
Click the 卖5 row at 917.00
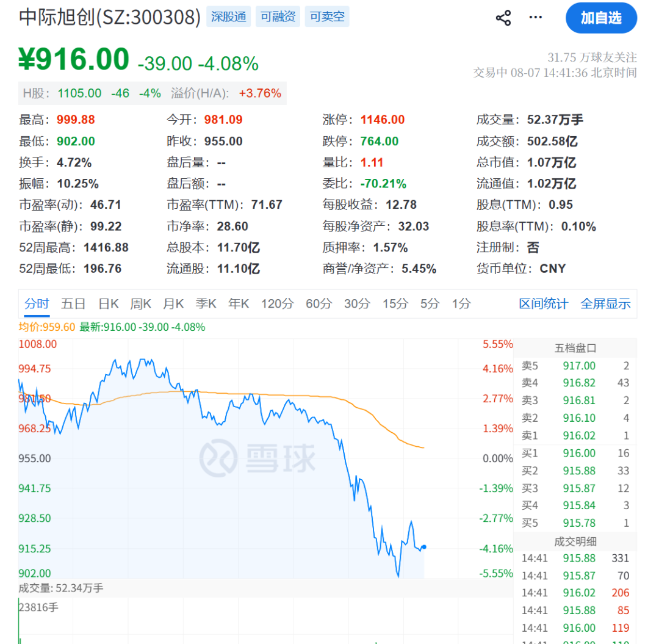(x=575, y=366)
